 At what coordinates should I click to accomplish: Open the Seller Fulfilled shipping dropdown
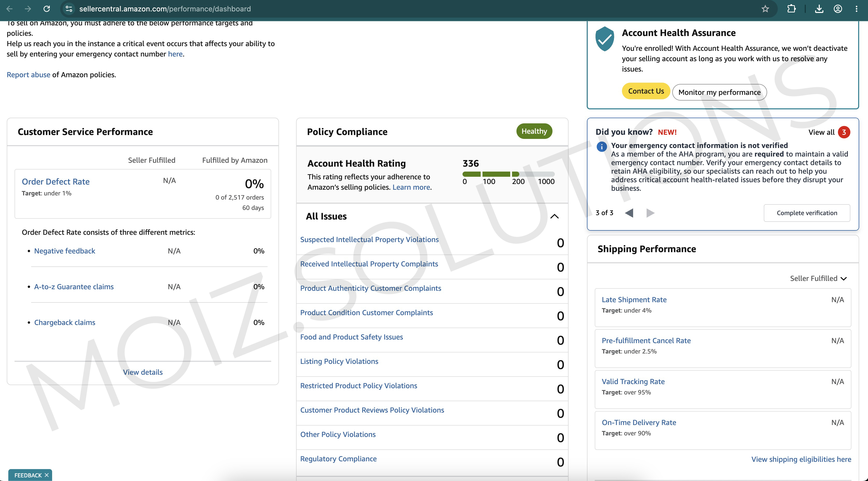click(x=818, y=278)
